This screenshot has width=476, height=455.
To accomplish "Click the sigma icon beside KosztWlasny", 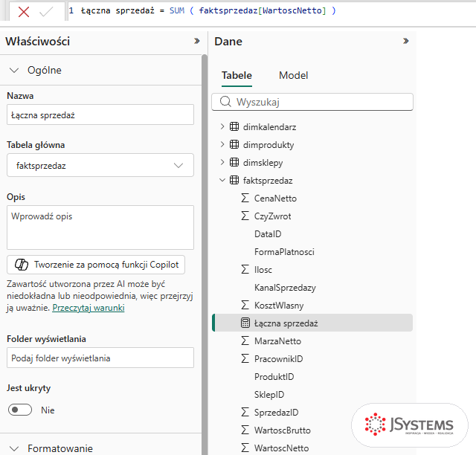I will click(x=245, y=305).
